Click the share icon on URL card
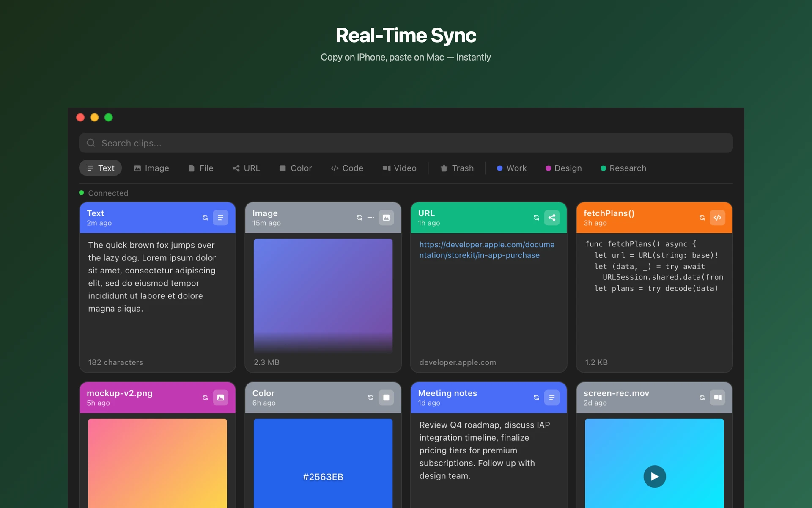The height and width of the screenshot is (508, 812). click(552, 218)
